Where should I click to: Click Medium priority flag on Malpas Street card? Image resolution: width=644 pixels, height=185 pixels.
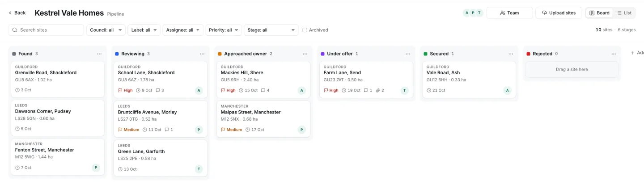[231, 130]
